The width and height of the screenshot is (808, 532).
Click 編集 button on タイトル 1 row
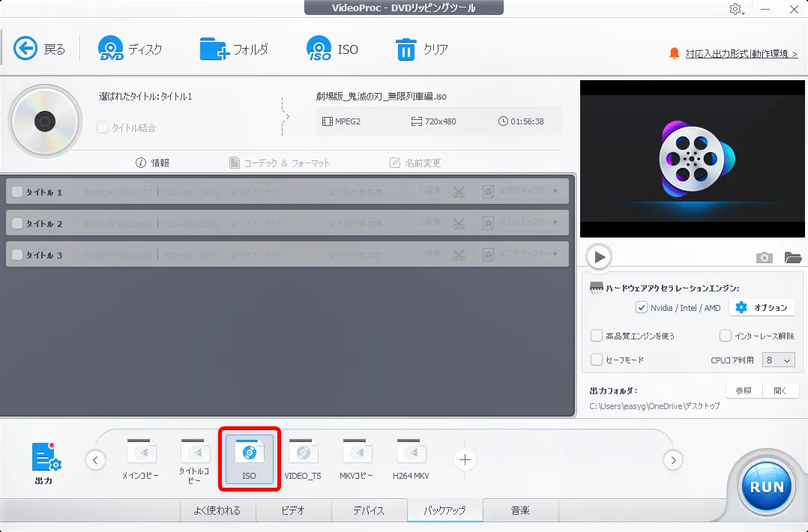(x=432, y=190)
